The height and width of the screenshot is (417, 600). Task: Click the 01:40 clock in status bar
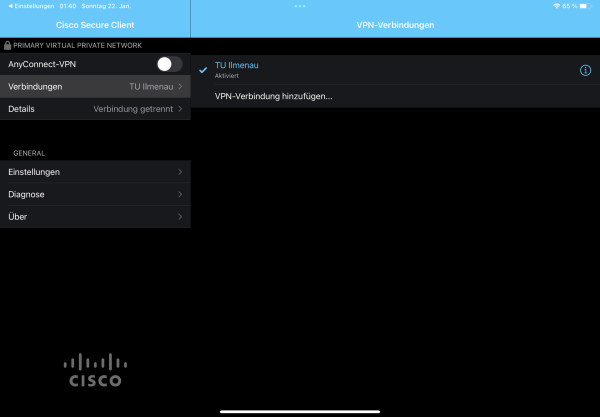pyautogui.click(x=68, y=6)
